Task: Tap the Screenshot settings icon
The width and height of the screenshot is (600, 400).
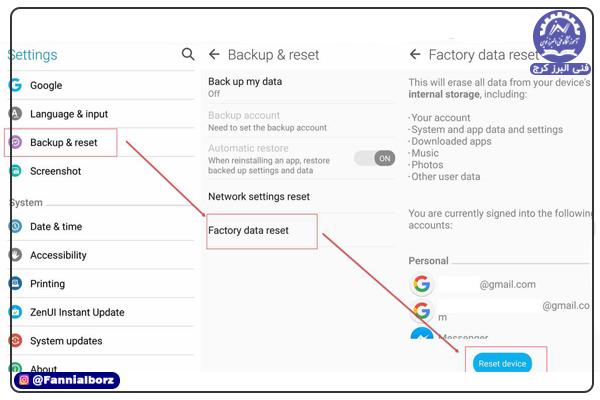Action: pos(15,171)
